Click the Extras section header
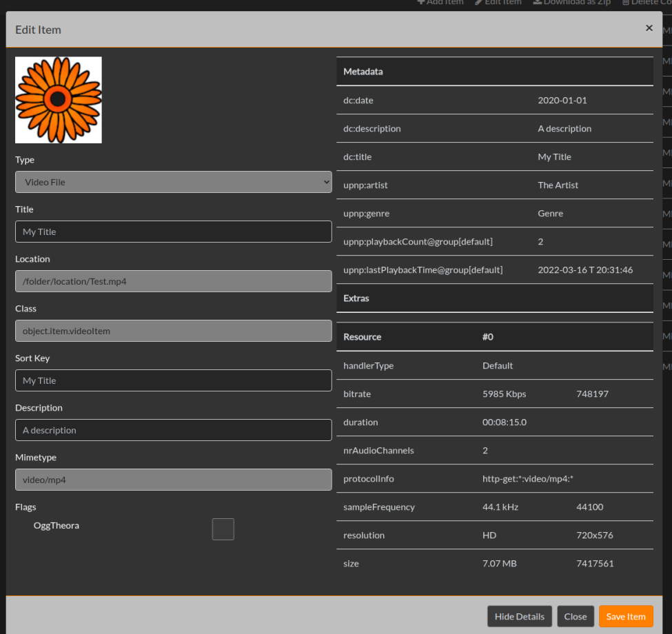Image resolution: width=672 pixels, height=634 pixels. [x=495, y=298]
